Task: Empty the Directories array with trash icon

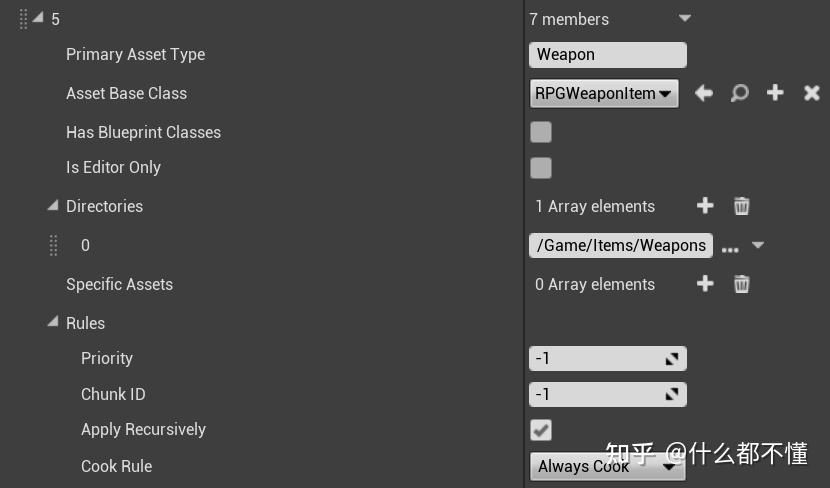Action: click(741, 206)
